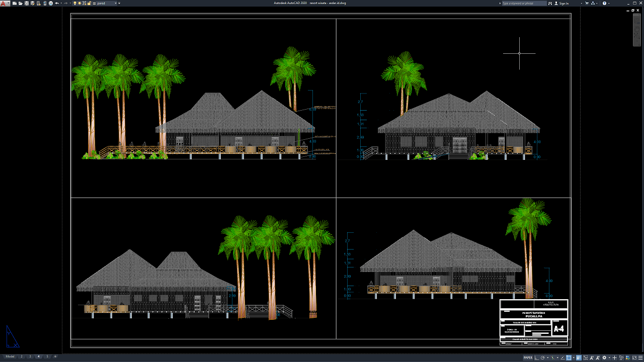Screen dimensions: 644x362
Task: Toggle Object Snap in status bar
Action: (569, 358)
